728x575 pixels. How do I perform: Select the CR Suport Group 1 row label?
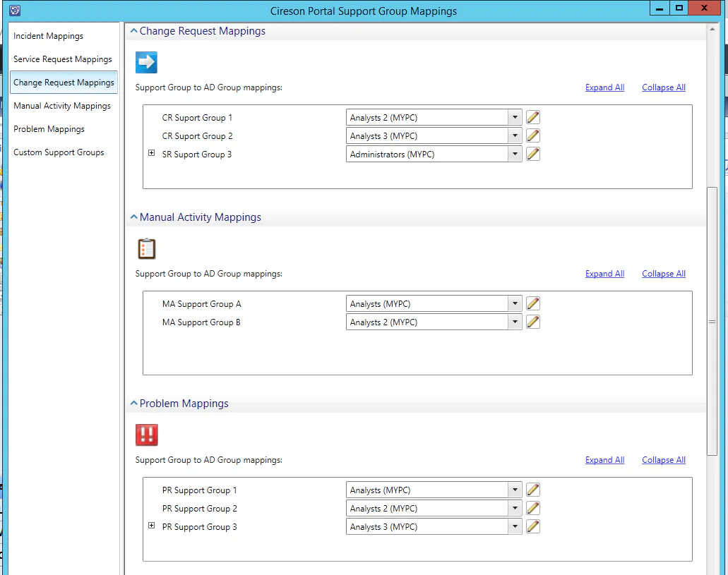pos(197,118)
